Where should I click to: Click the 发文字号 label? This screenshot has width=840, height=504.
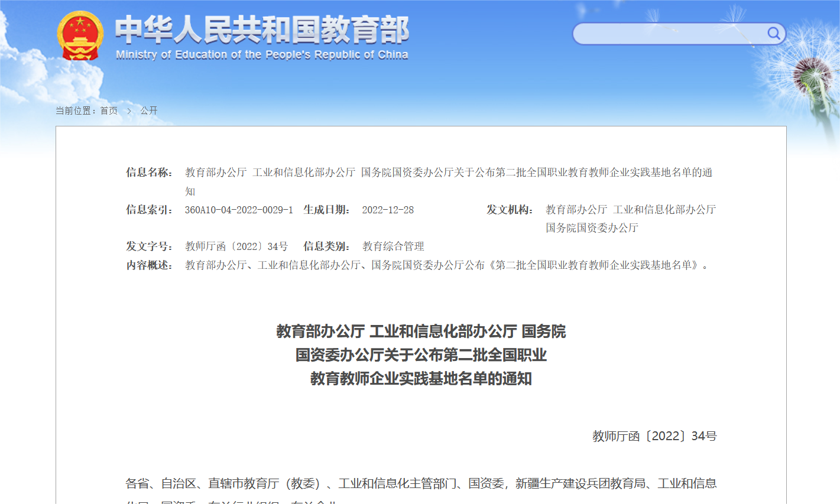tap(149, 246)
